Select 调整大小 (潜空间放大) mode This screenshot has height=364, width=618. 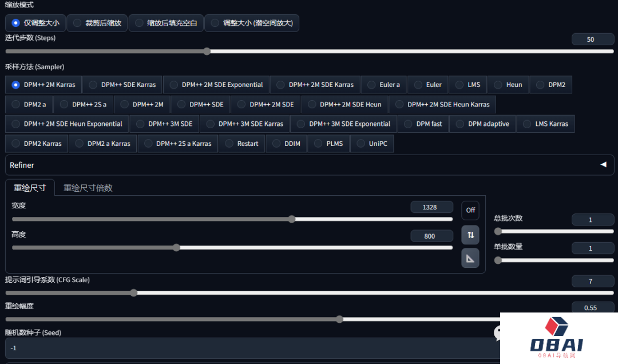pos(252,23)
